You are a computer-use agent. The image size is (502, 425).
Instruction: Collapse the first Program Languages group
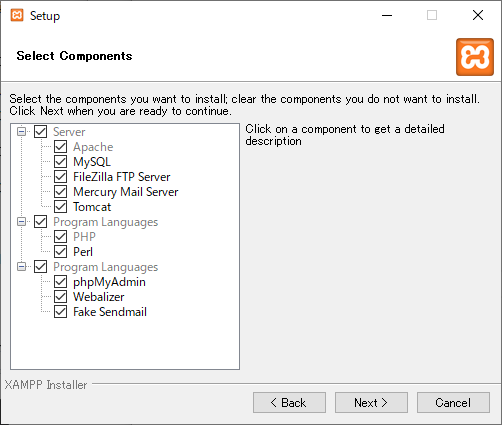pos(21,222)
